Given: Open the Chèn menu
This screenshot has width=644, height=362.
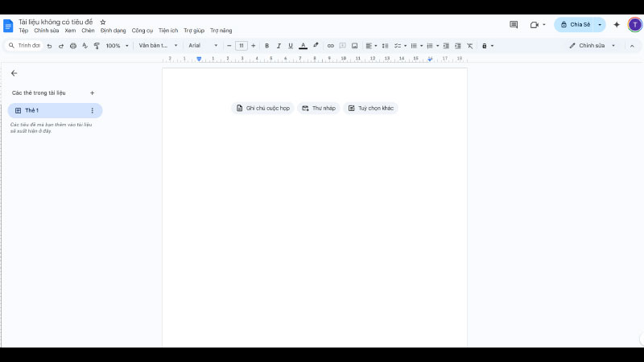Looking at the screenshot, I should (88, 31).
